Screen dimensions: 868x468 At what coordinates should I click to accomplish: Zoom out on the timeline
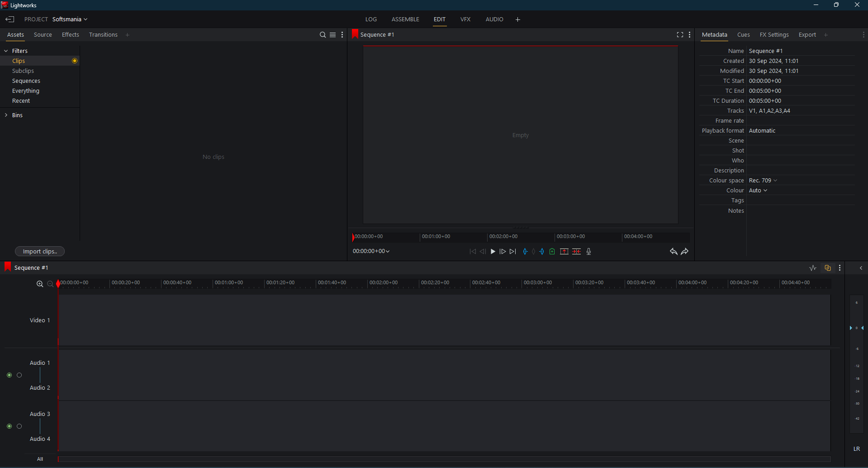click(50, 284)
